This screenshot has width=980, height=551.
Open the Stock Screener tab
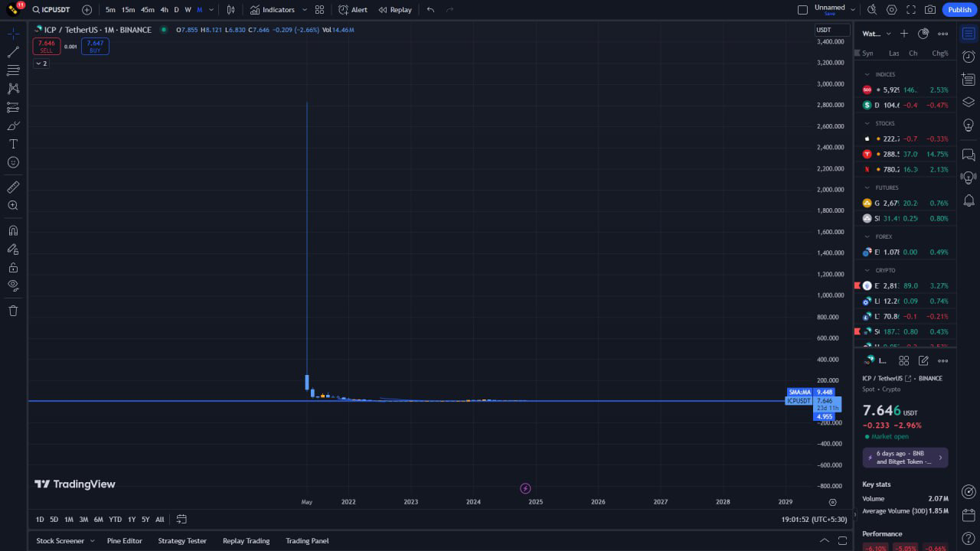point(60,541)
